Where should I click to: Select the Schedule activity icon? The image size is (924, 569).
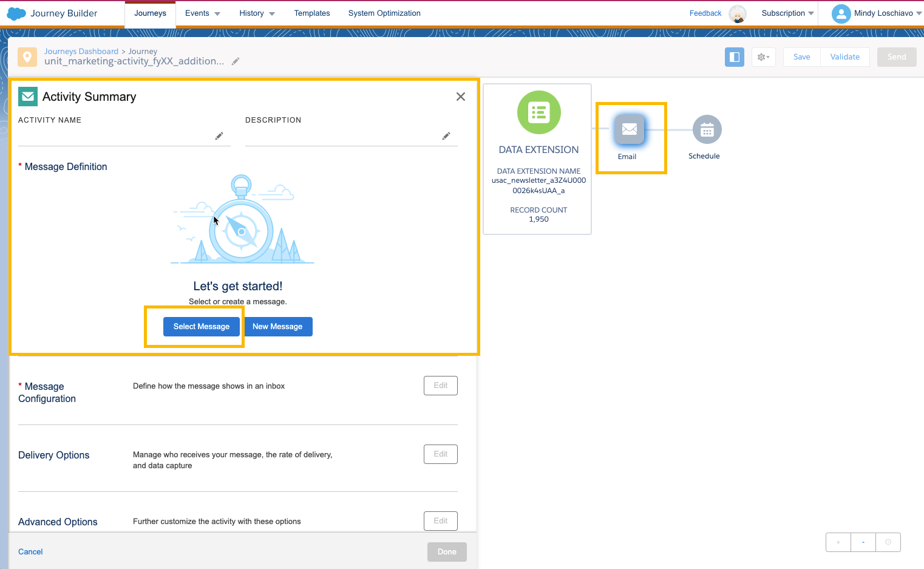point(707,129)
